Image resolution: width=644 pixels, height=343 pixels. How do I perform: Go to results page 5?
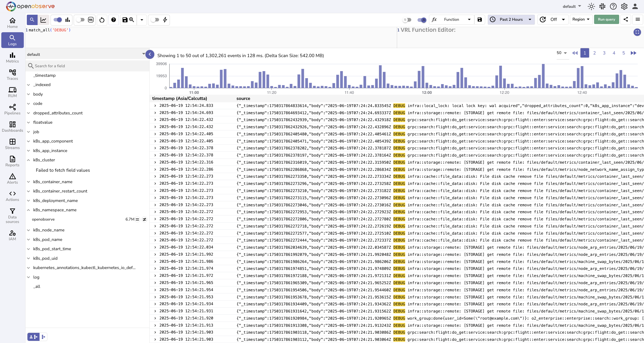(x=623, y=53)
